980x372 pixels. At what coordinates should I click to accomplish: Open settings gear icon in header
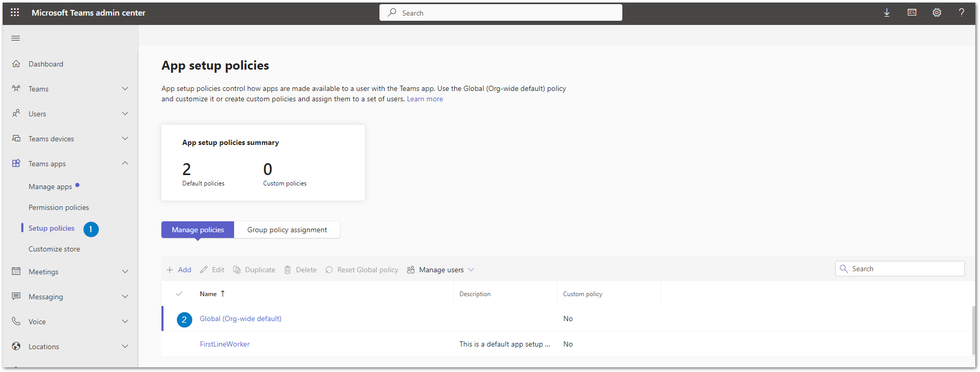(x=937, y=12)
